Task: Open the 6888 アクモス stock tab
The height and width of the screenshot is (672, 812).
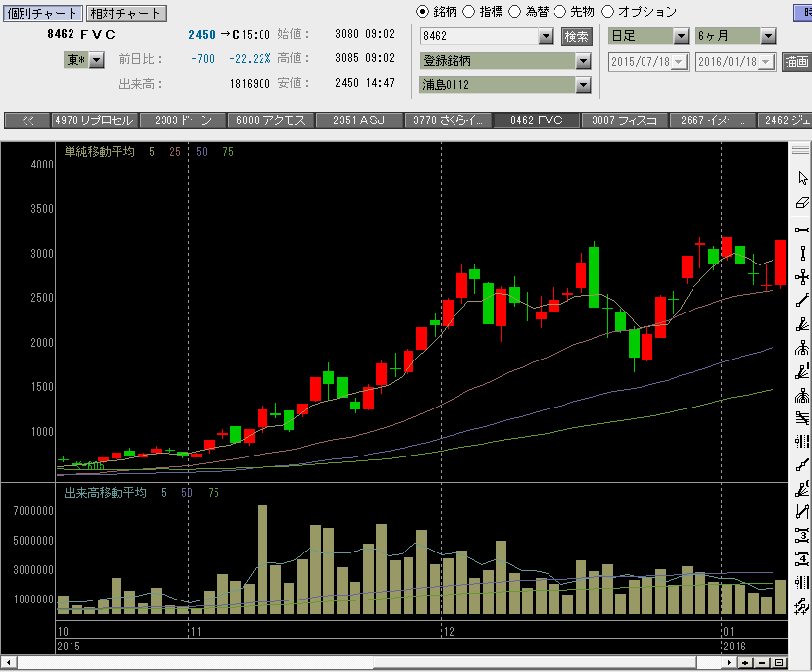Action: 271,120
